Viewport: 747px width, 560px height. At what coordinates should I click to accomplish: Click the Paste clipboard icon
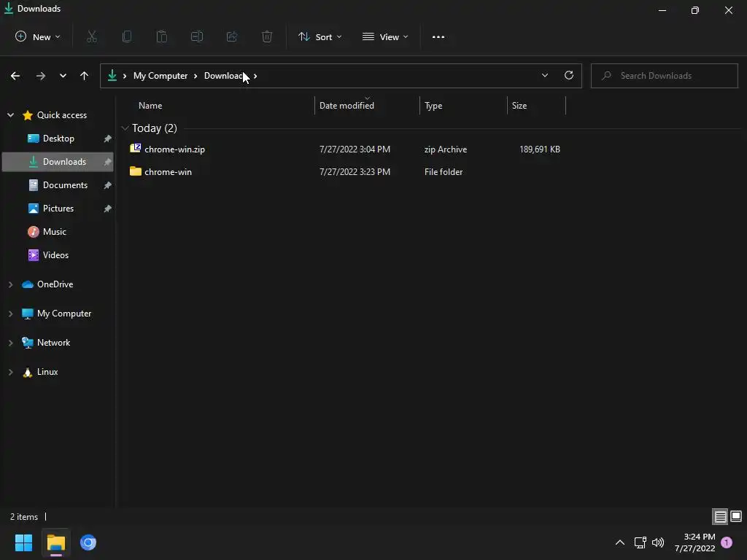(x=162, y=36)
